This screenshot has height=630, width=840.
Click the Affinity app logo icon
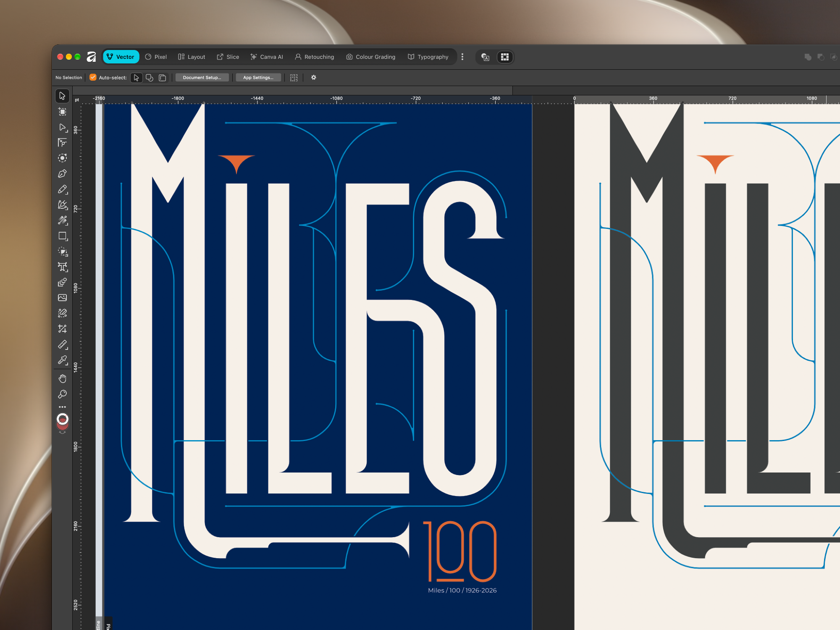[x=91, y=57]
